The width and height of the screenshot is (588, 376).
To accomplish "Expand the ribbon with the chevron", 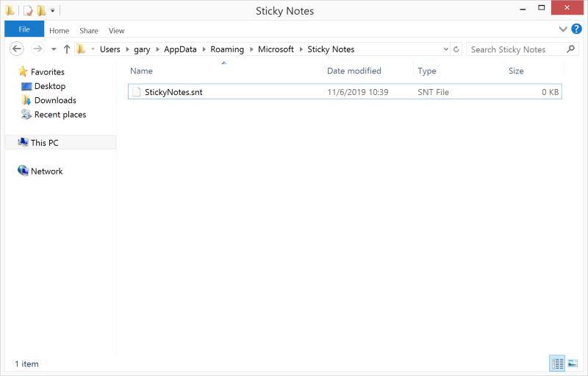I will point(562,29).
